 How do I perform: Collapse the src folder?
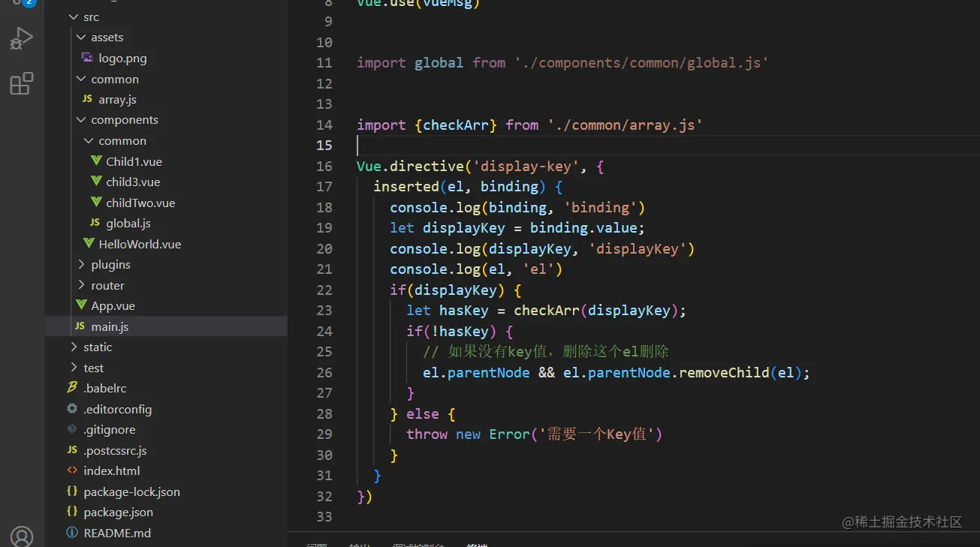[x=73, y=17]
